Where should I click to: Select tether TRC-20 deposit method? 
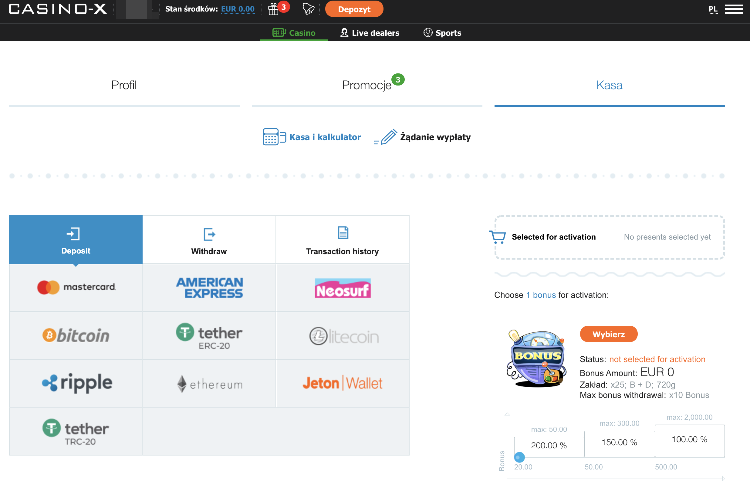(76, 432)
